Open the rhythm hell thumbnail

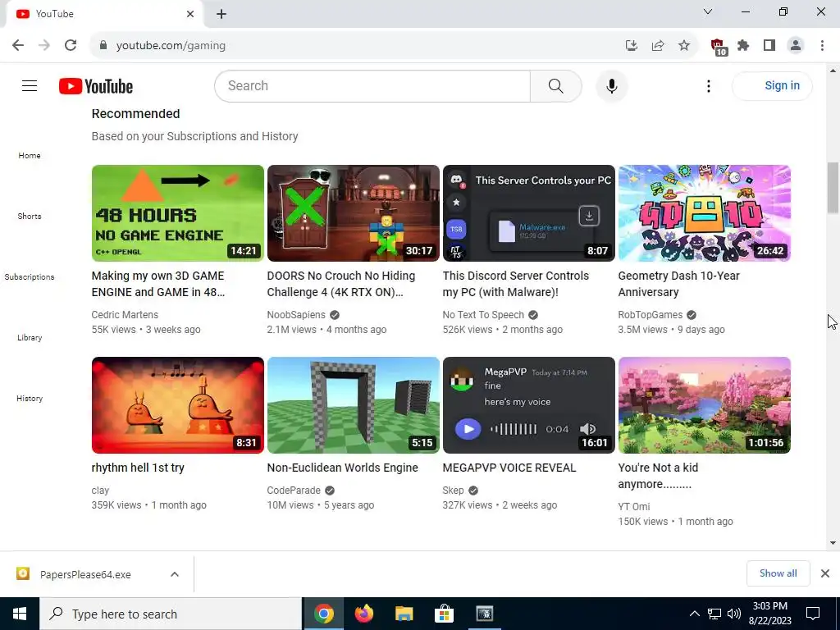pos(178,405)
